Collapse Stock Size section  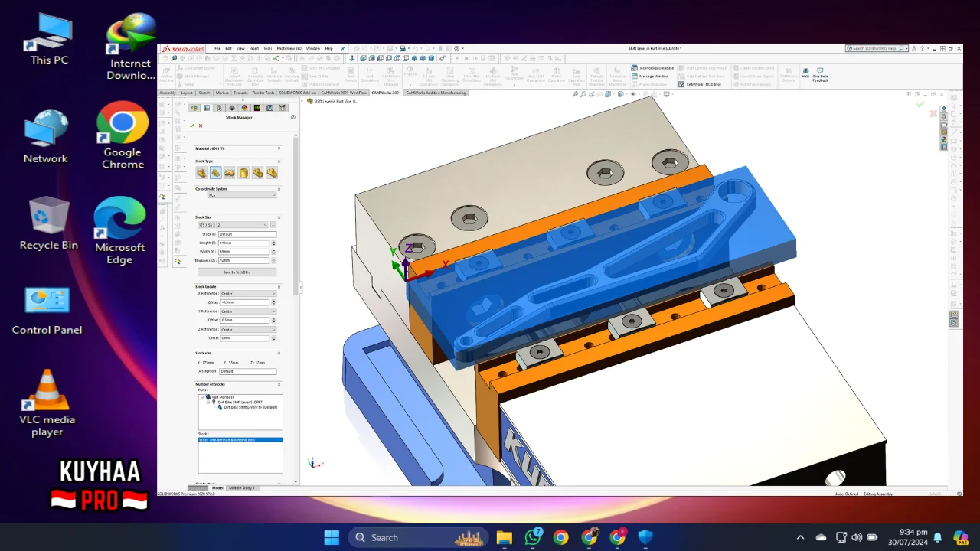(279, 217)
